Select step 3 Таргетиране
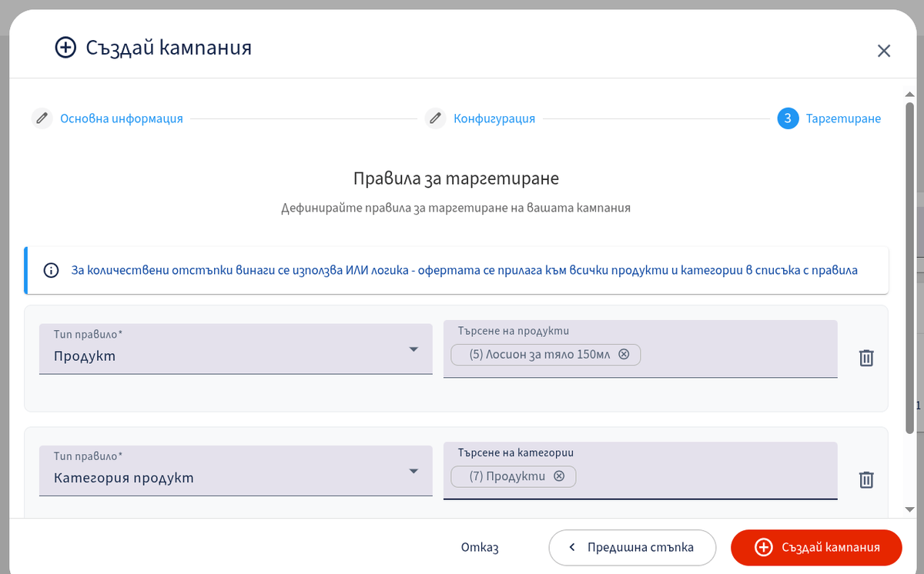 [829, 118]
